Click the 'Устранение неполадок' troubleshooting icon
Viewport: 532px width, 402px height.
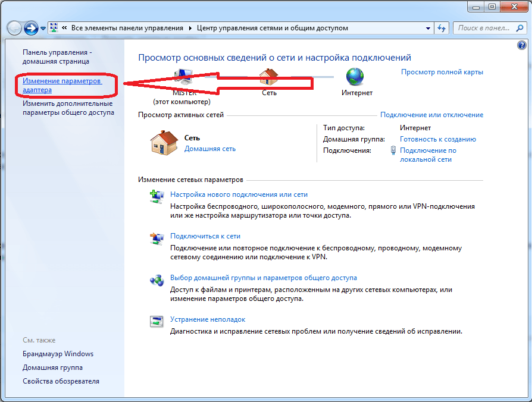pos(157,321)
